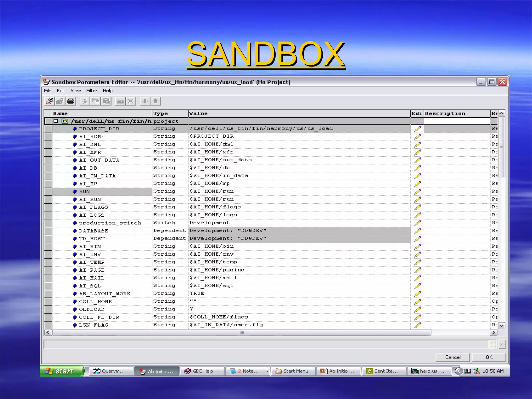532x399 pixels.
Task: Click the TRUE value for AB_LAYOUT_WORK
Action: coord(197,293)
